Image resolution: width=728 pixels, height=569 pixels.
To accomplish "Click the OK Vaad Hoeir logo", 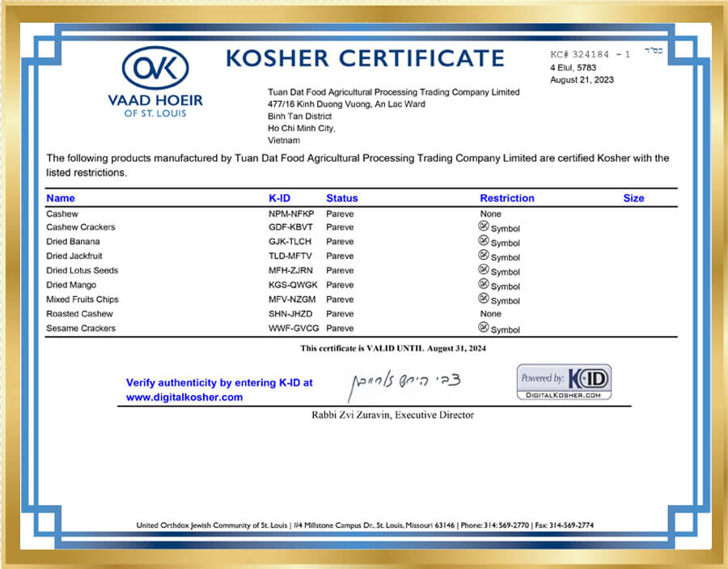I will tap(155, 82).
